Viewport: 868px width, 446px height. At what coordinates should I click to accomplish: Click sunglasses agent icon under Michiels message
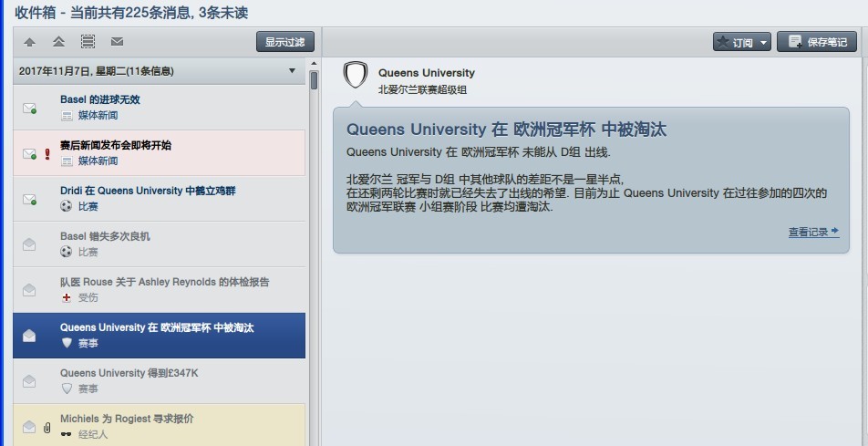[x=67, y=434]
